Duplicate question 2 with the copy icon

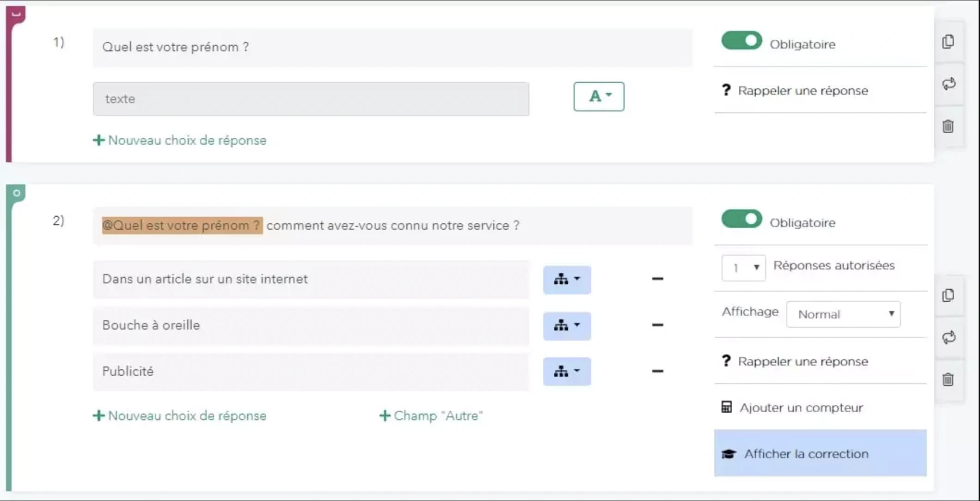pyautogui.click(x=948, y=295)
